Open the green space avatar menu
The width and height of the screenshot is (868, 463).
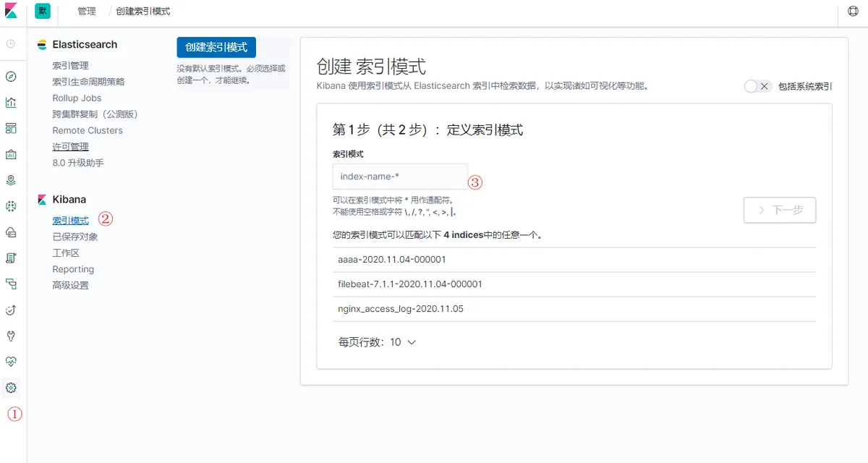pos(43,12)
